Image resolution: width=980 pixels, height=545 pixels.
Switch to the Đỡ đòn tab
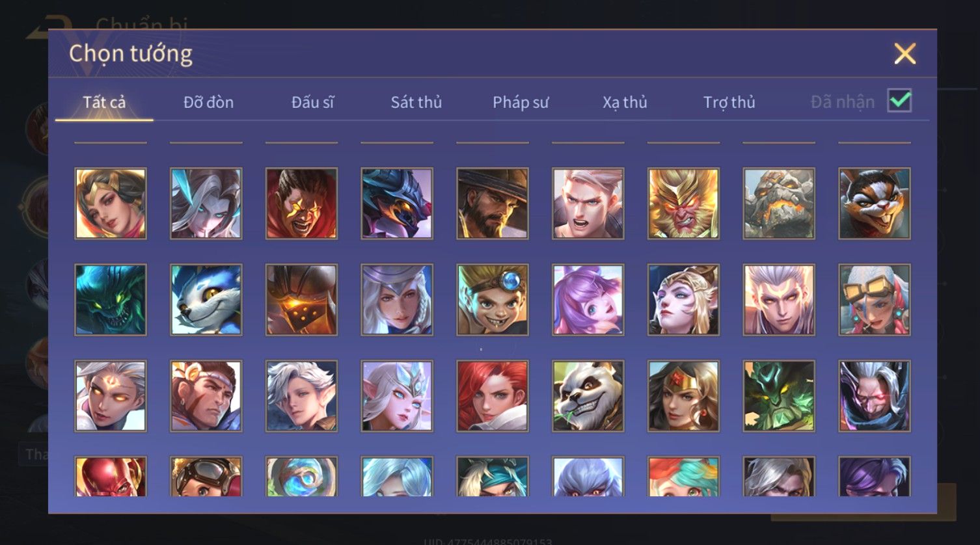pyautogui.click(x=208, y=102)
